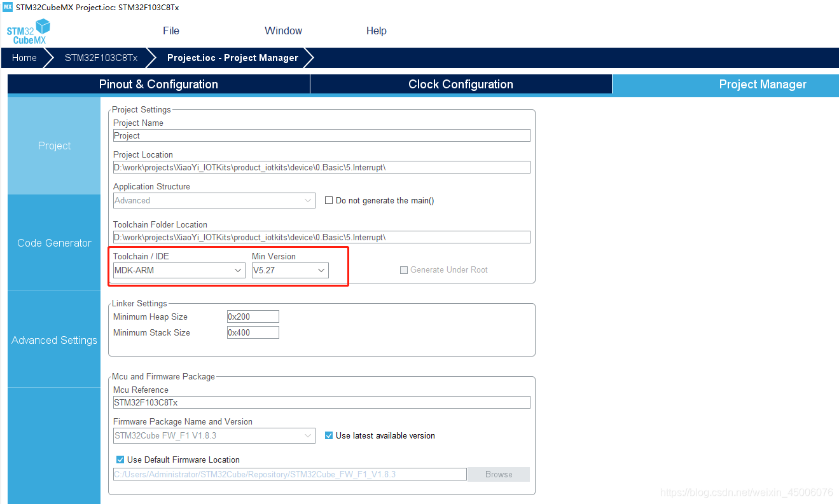Click the Project Name field
The image size is (839, 504).
(x=321, y=135)
